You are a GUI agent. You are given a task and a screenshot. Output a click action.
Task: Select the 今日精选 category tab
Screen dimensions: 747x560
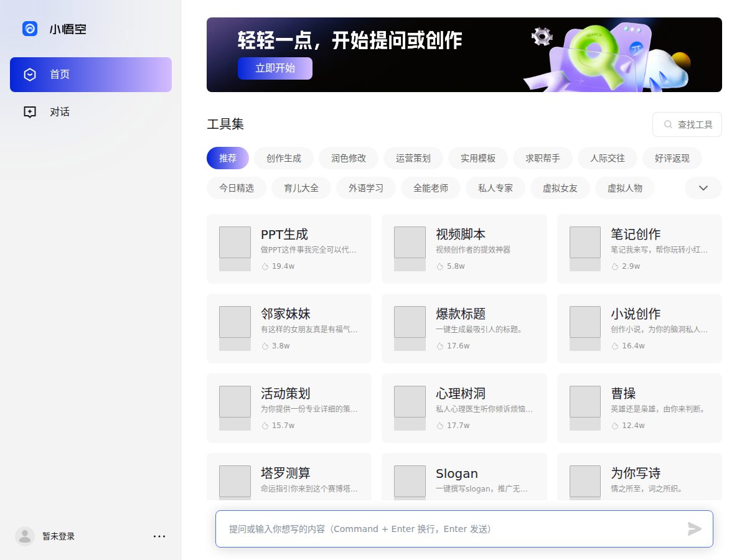coord(237,188)
